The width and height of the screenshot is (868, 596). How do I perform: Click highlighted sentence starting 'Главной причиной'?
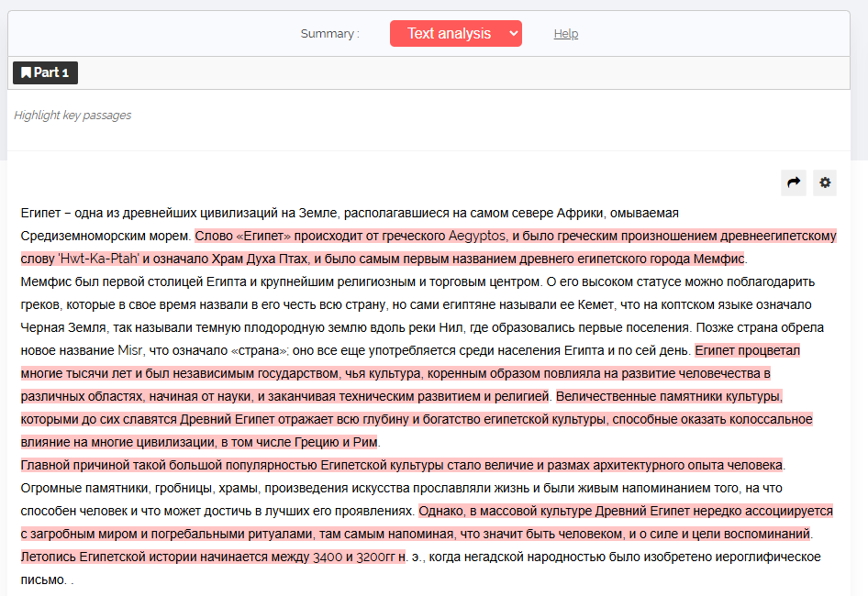click(402, 466)
